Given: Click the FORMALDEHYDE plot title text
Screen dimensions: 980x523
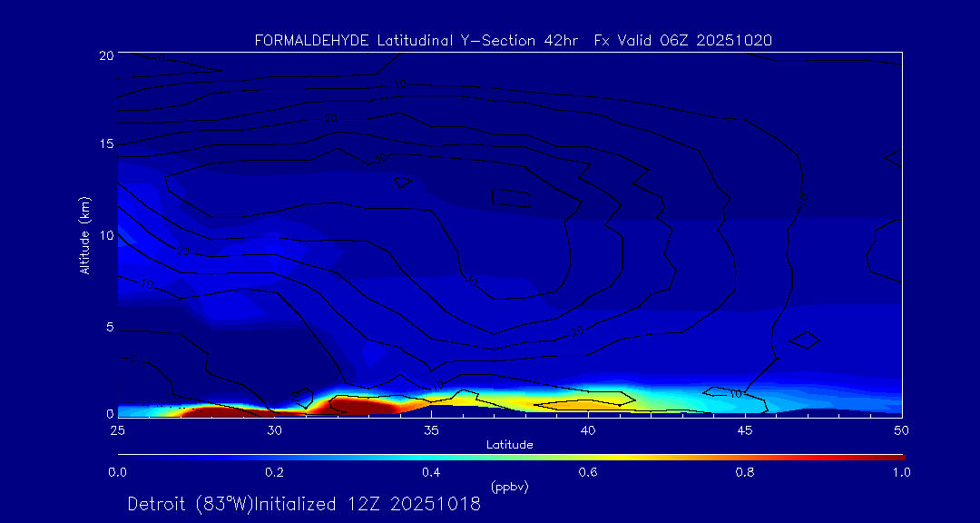Looking at the screenshot, I should 513,40.
